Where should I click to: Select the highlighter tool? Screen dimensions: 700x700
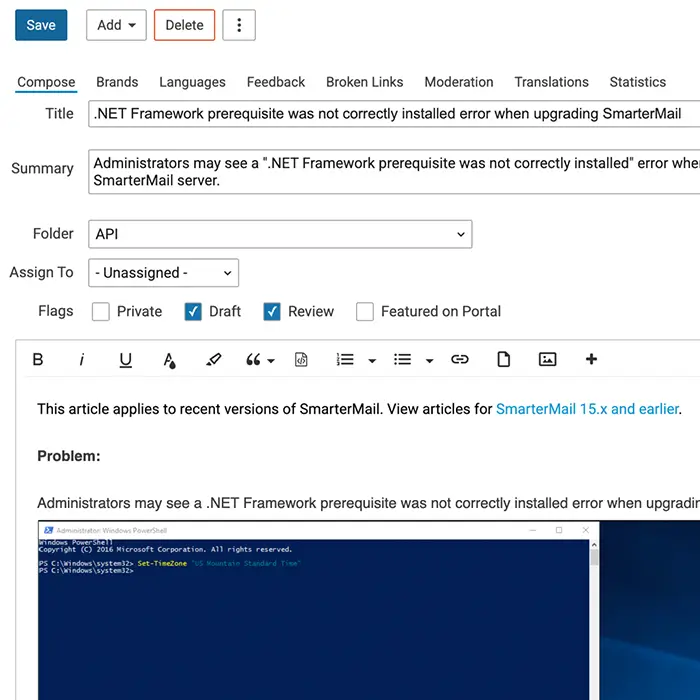tap(213, 359)
